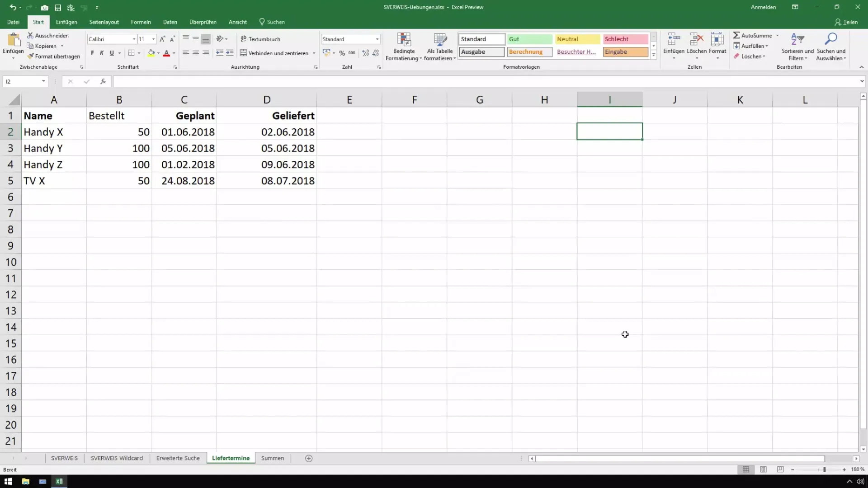Image resolution: width=868 pixels, height=488 pixels.
Task: Toggle Textumbruch wrap text
Action: tap(260, 39)
